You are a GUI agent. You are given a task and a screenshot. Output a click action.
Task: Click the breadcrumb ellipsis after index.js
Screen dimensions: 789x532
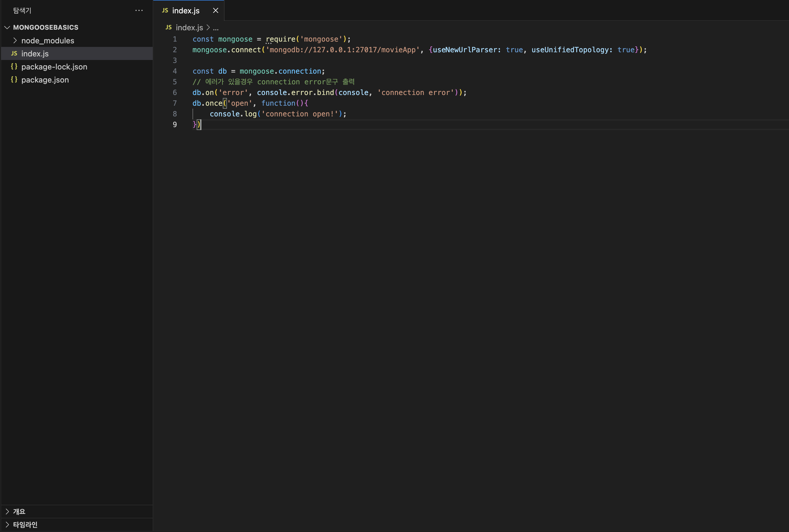click(216, 28)
